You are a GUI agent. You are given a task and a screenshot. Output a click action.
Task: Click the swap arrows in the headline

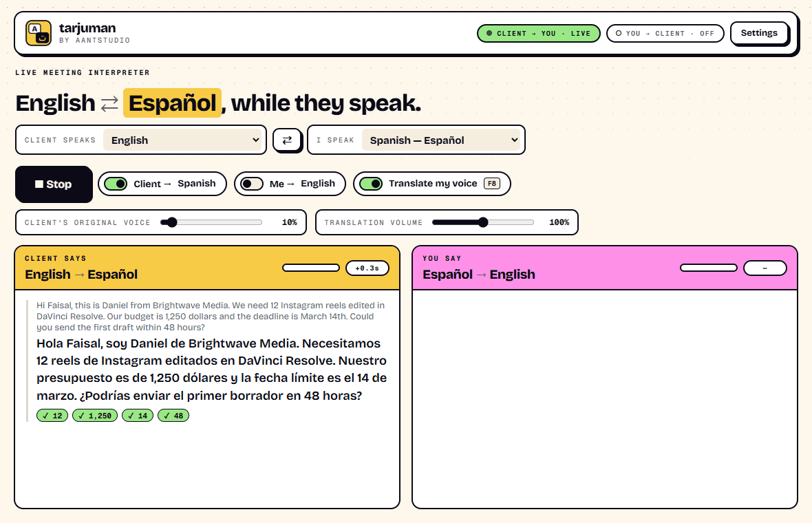pos(109,104)
